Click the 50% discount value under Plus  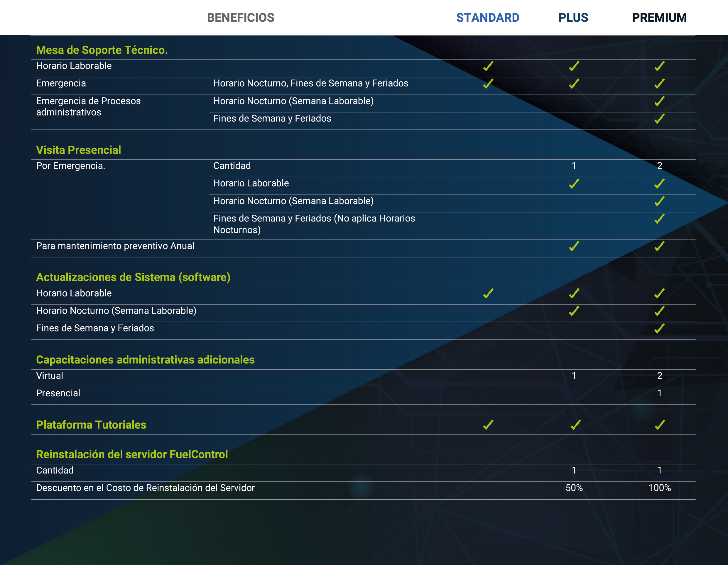pos(574,488)
